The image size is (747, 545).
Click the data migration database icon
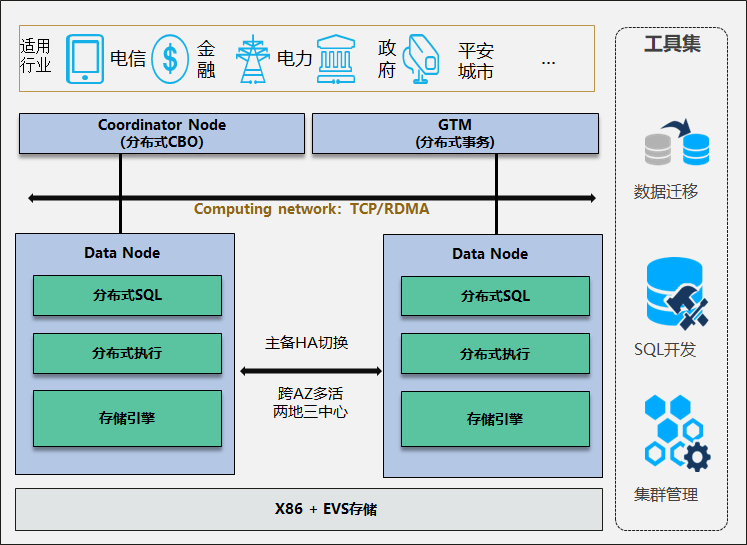click(677, 142)
